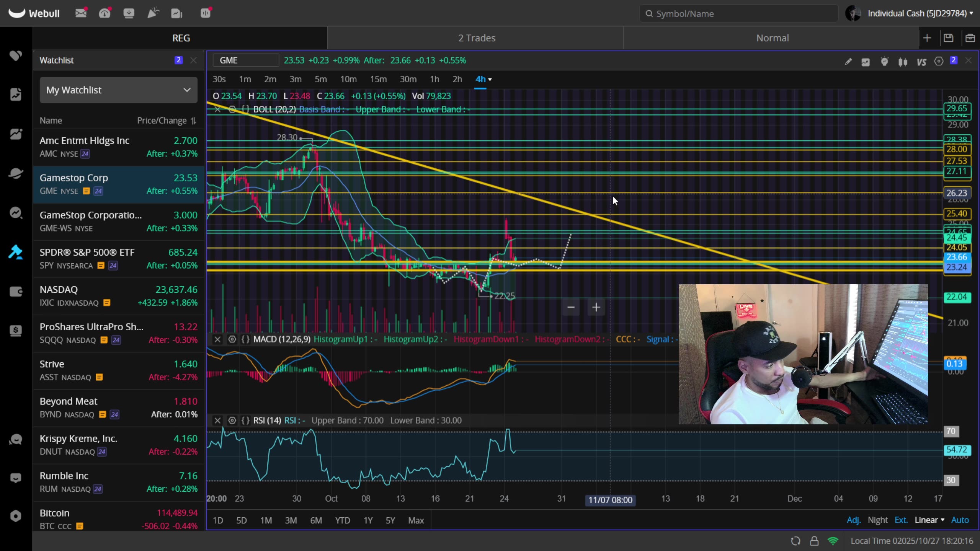
Task: Select the 15m timeframe tab
Action: pos(378,79)
